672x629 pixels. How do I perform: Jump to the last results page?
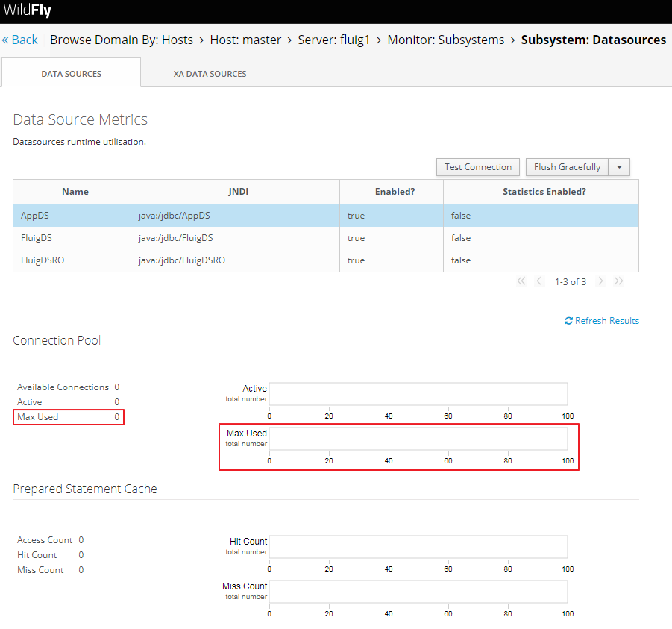click(x=618, y=281)
